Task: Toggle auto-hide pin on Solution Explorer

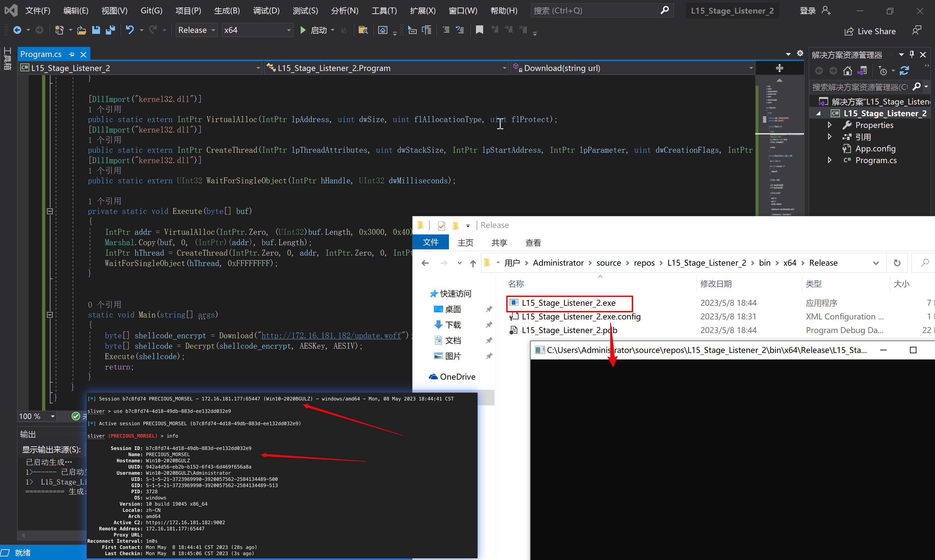Action: click(912, 54)
